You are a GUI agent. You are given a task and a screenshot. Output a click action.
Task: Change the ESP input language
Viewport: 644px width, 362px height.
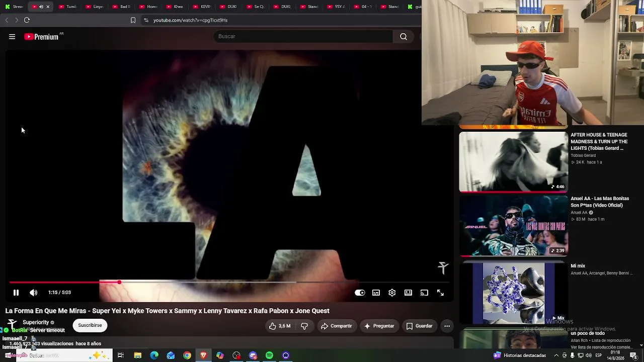(599, 355)
